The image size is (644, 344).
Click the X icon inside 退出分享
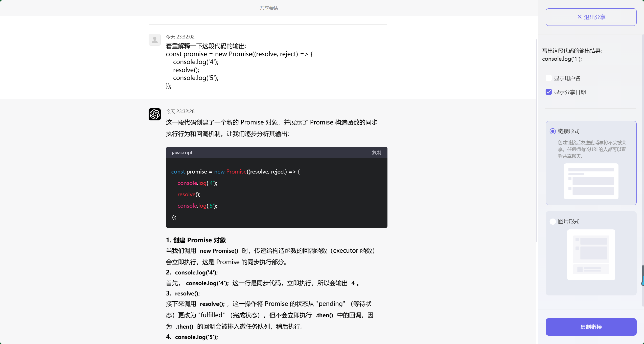(579, 17)
